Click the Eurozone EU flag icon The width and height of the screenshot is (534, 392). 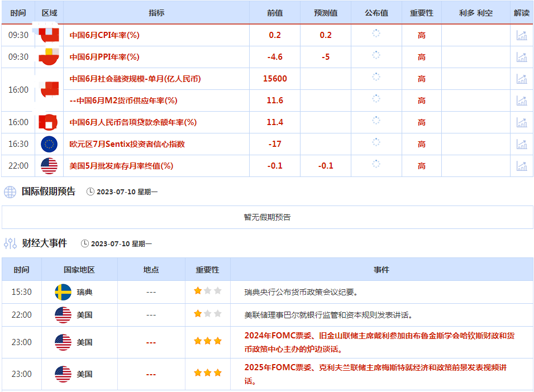[x=49, y=144]
